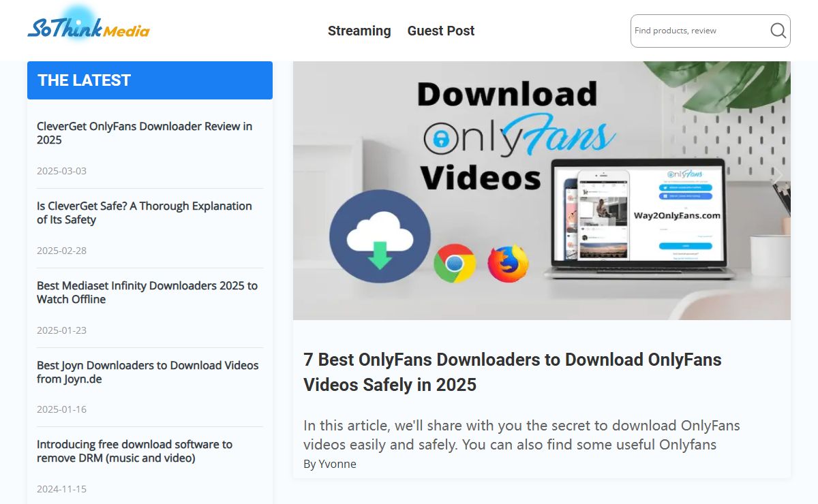The width and height of the screenshot is (818, 504).
Task: Open 7 Best OnlyFans Downloaders headline
Action: (513, 372)
